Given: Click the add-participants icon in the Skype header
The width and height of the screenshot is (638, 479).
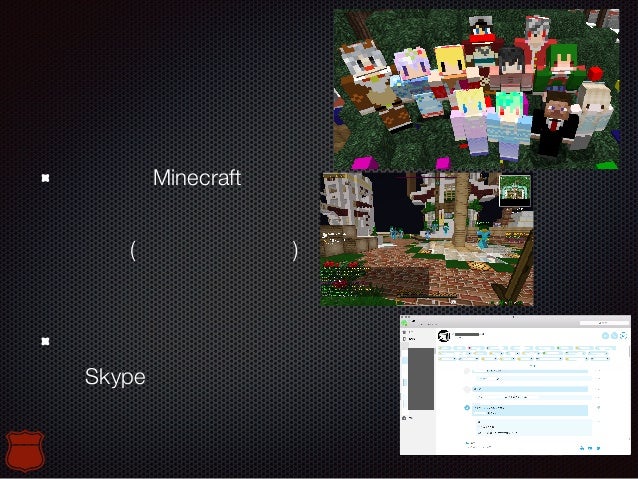Looking at the screenshot, I should pos(623,336).
